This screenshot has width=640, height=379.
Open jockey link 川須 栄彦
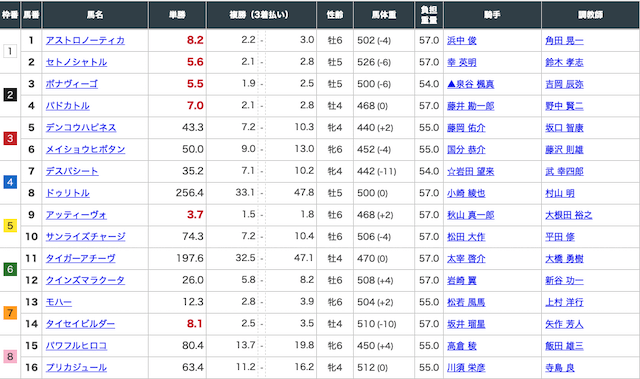(x=466, y=368)
